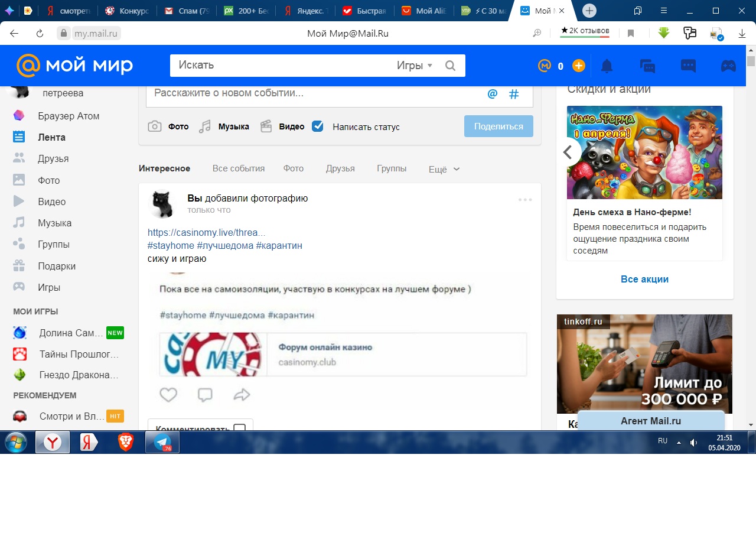Open a new browser tab with plus
This screenshot has height=539, width=756.
coord(589,11)
